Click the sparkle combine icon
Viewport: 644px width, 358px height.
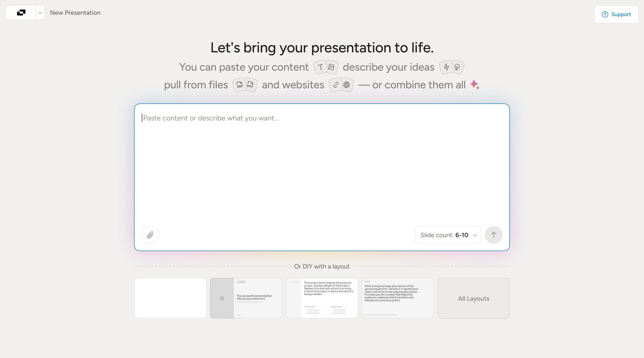coord(475,85)
